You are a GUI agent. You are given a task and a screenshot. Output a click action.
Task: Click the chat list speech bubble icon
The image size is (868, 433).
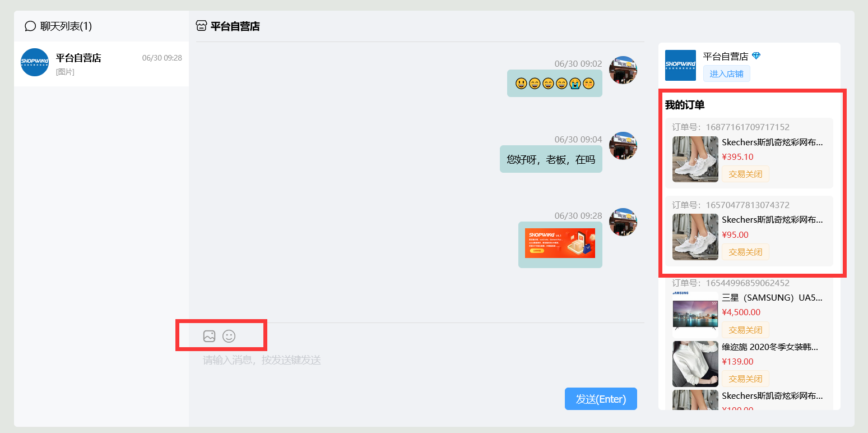coord(30,26)
